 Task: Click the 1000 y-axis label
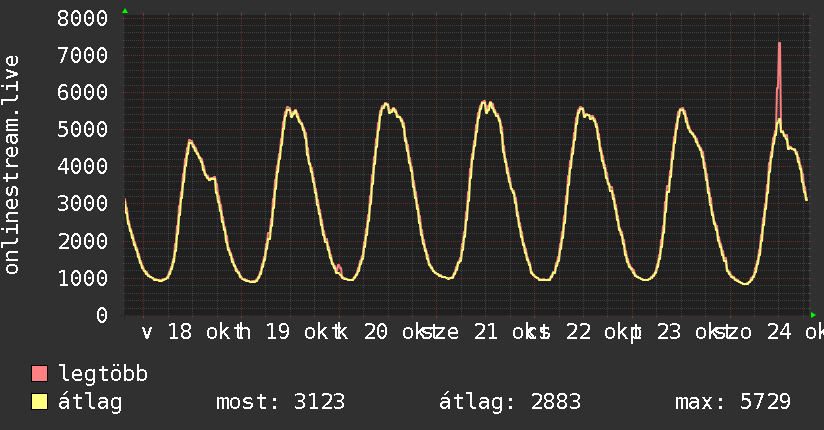tap(83, 278)
